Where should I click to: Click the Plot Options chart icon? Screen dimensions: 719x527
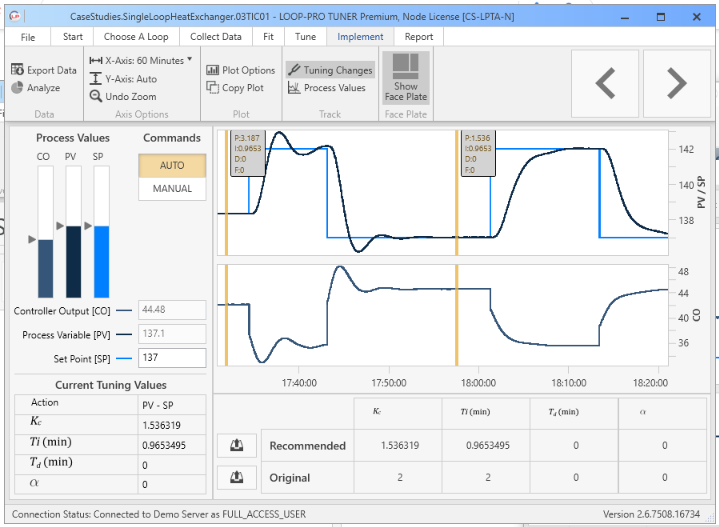point(213,70)
